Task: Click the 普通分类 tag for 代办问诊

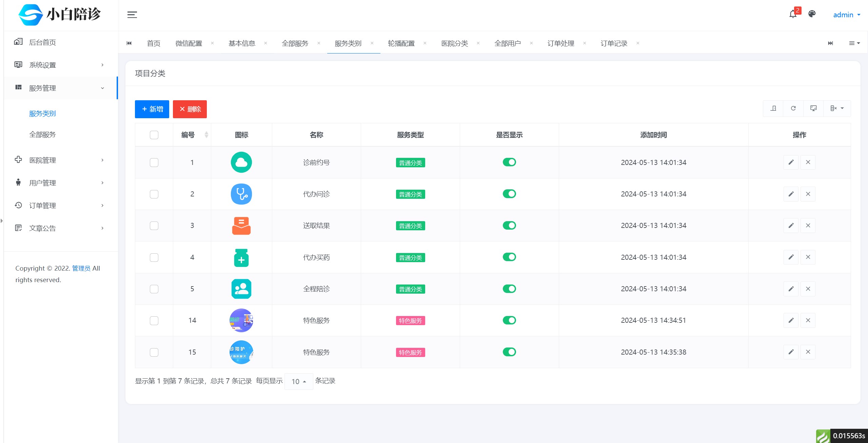Action: point(410,194)
